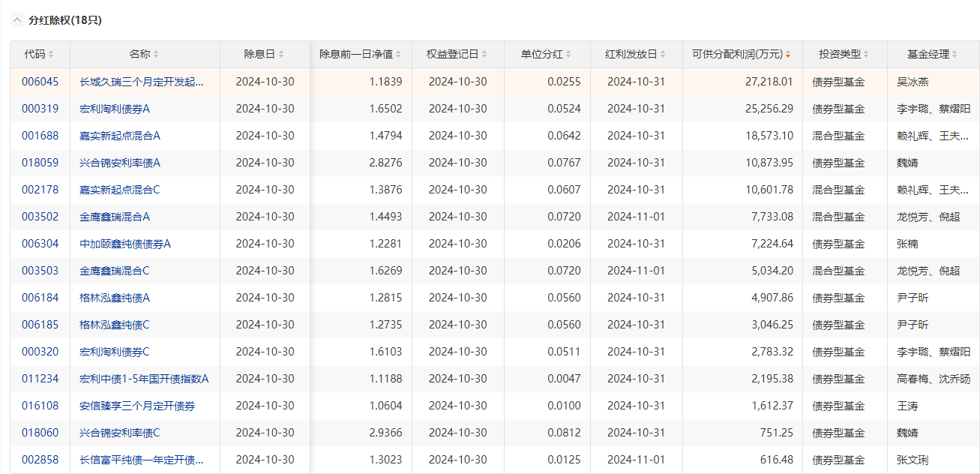The width and height of the screenshot is (980, 474).
Task: Open 格林泓鑫纯债A fund link
Action: (x=115, y=298)
